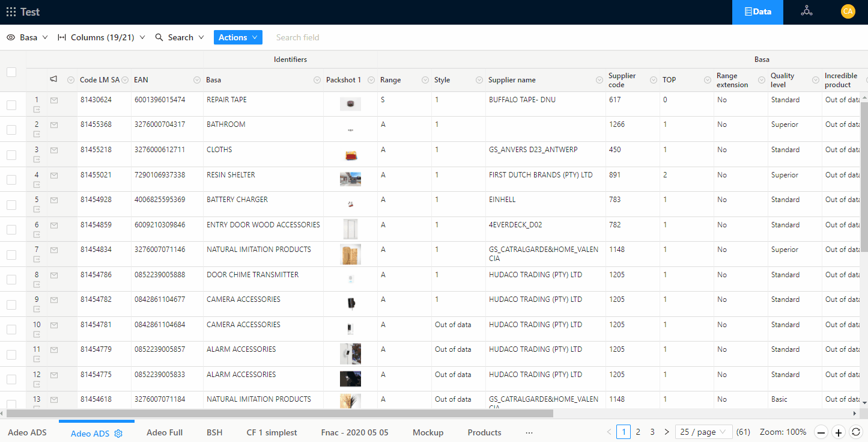Check the checkbox for row 3
The image size is (868, 442).
click(x=11, y=155)
